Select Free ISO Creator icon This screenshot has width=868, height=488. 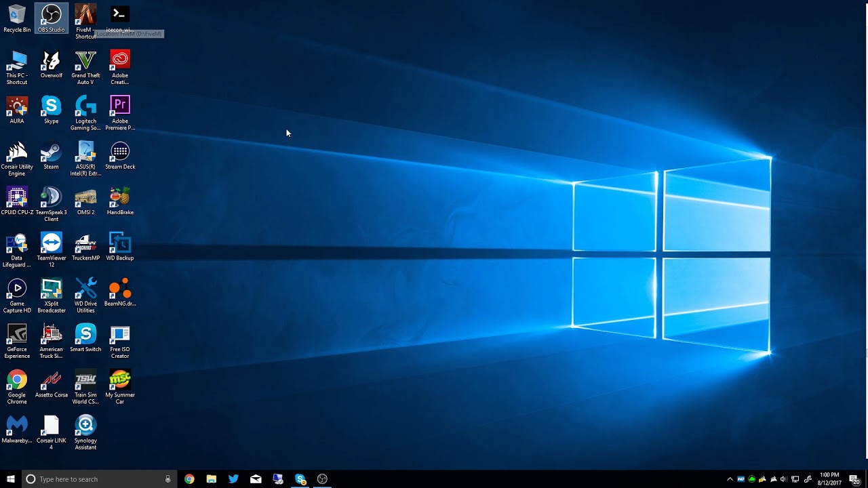[120, 341]
